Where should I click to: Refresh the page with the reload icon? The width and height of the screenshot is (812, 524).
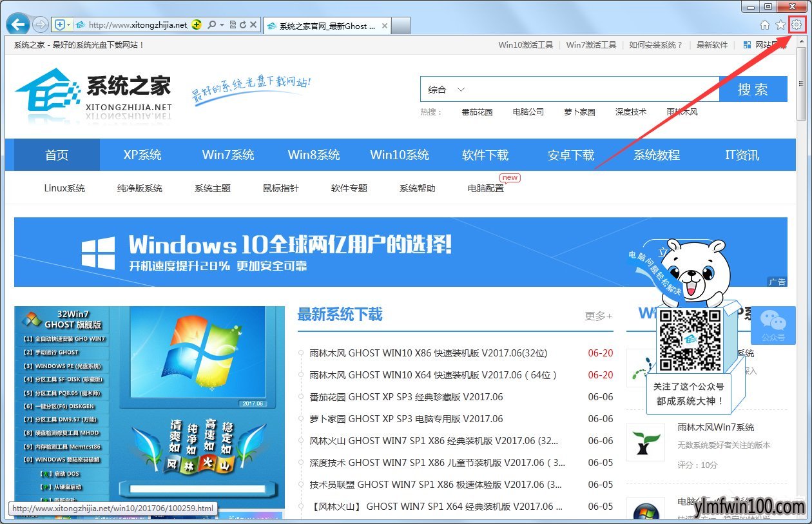coord(243,24)
